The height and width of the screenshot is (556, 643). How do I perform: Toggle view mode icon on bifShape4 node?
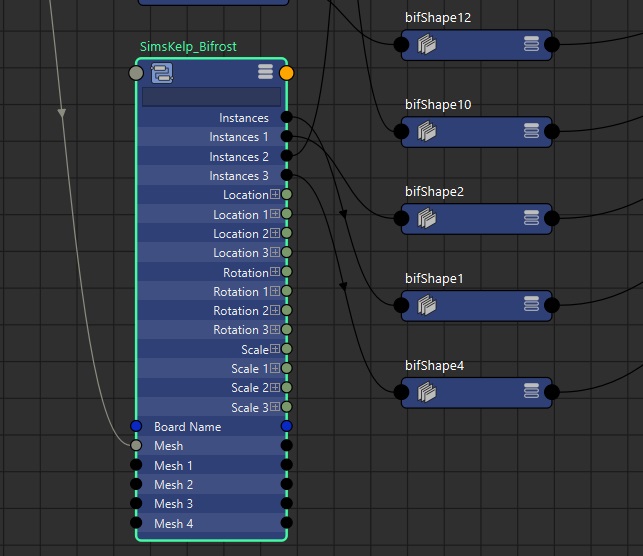tap(531, 392)
